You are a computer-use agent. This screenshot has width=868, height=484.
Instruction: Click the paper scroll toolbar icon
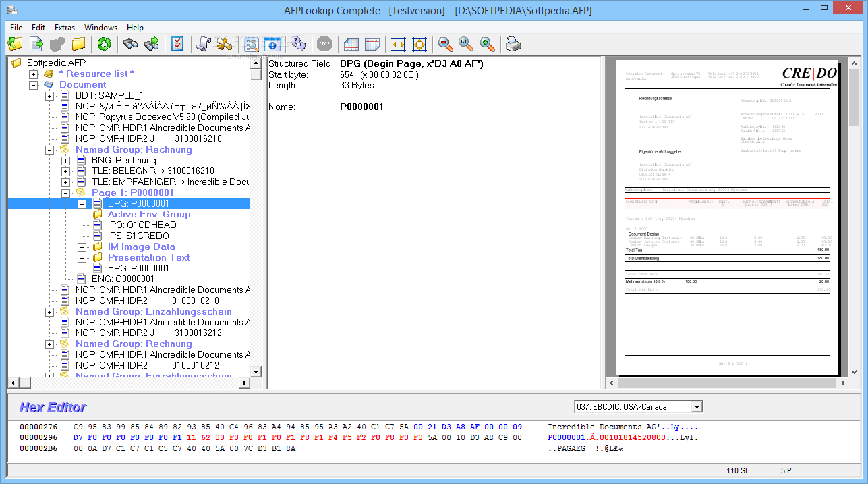click(203, 45)
